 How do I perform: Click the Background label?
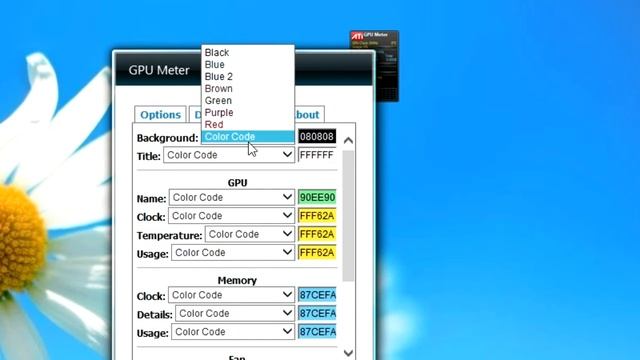[167, 138]
